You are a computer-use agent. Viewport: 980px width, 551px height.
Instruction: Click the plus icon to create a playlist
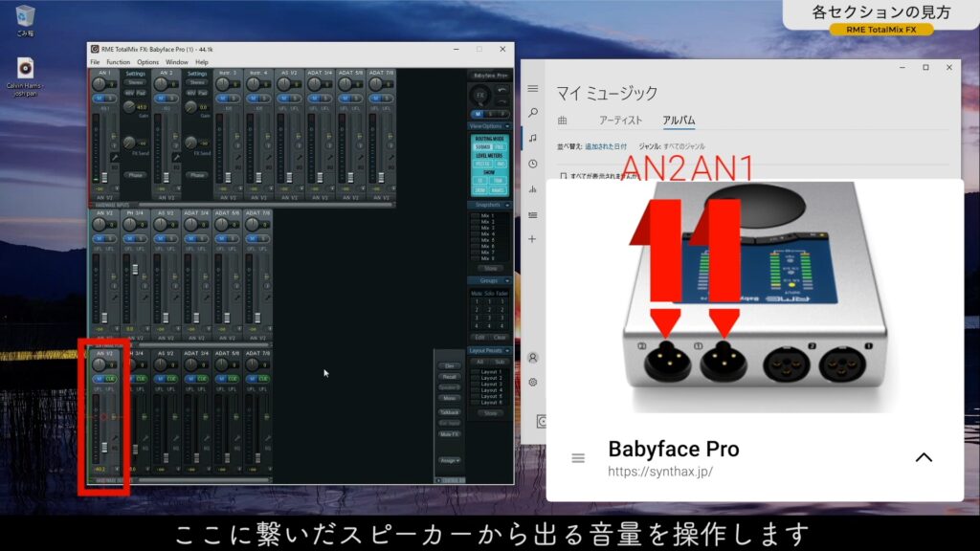coord(532,238)
